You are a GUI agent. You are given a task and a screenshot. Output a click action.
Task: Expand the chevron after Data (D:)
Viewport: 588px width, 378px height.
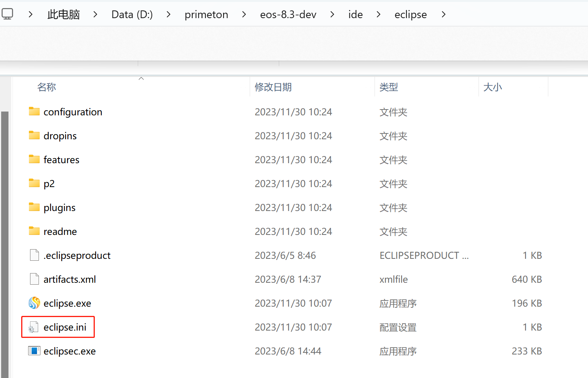(x=168, y=14)
